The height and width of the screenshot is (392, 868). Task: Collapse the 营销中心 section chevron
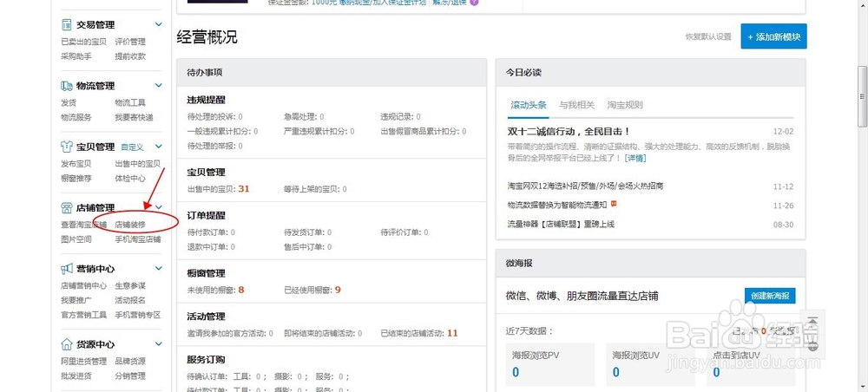[159, 268]
